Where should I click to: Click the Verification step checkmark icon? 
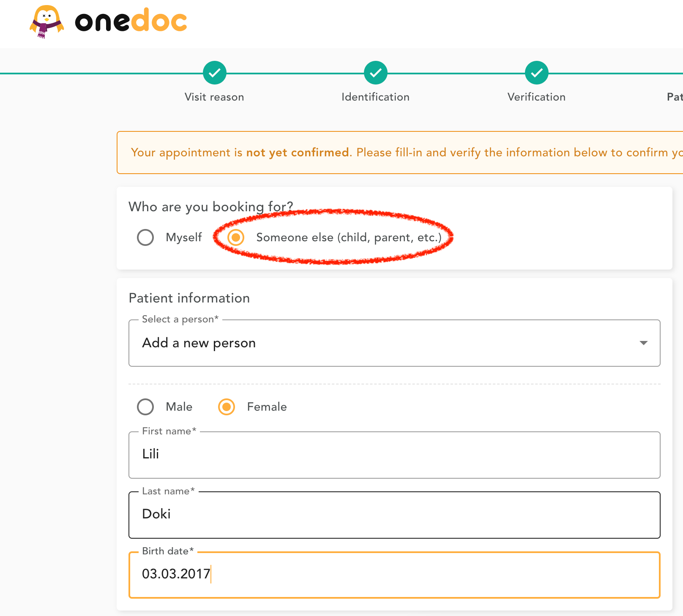537,73
